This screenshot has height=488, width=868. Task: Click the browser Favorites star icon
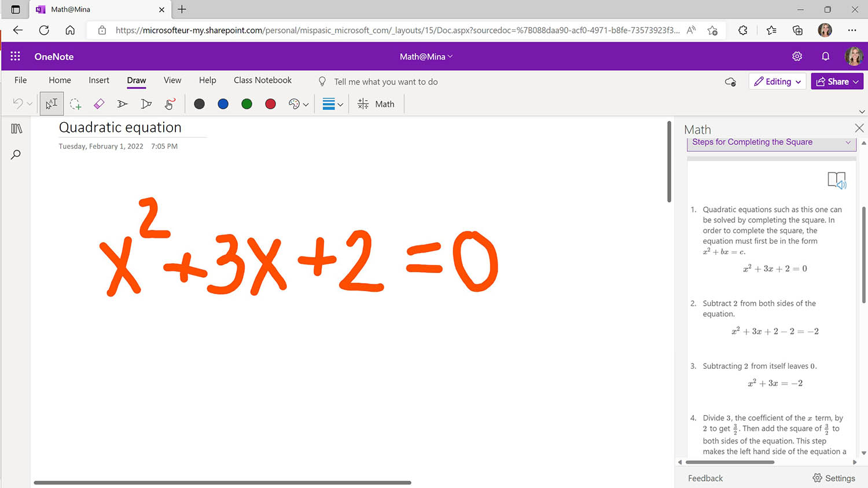click(771, 30)
